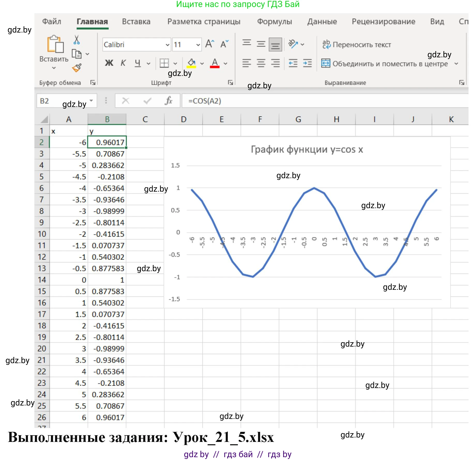Expand the Name Box dropdown arrow

91,101
